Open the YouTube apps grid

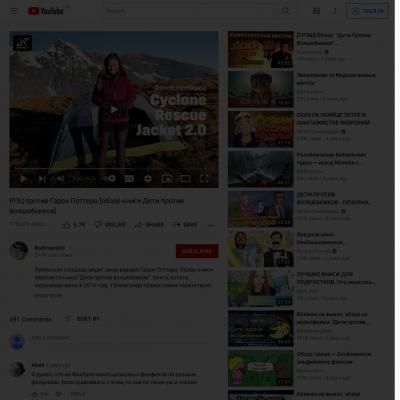pos(316,11)
